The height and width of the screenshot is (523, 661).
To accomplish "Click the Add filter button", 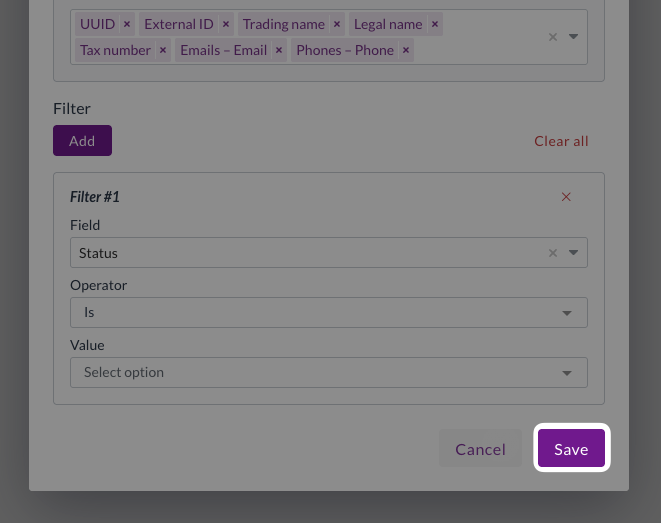I will (82, 141).
